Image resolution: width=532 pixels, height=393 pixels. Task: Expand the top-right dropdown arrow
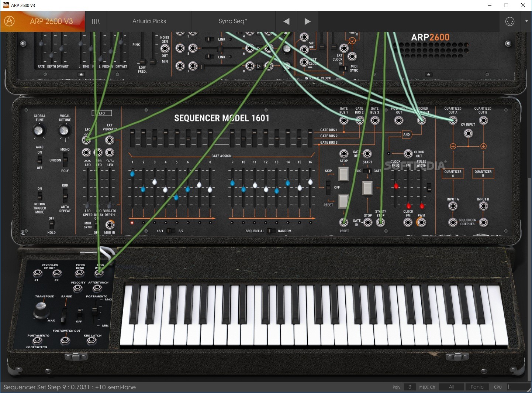tap(526, 21)
